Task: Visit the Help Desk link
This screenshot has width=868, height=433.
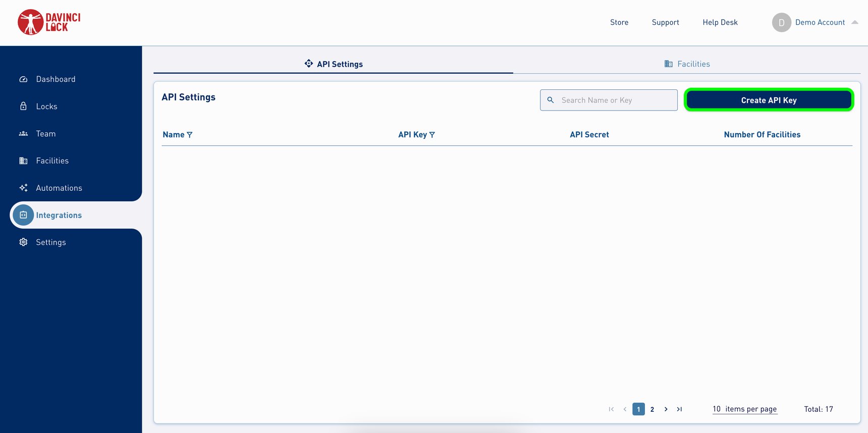Action: [720, 22]
